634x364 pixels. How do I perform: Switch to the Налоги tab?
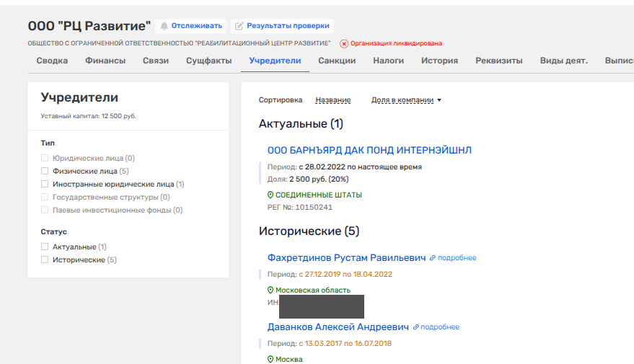click(x=388, y=61)
